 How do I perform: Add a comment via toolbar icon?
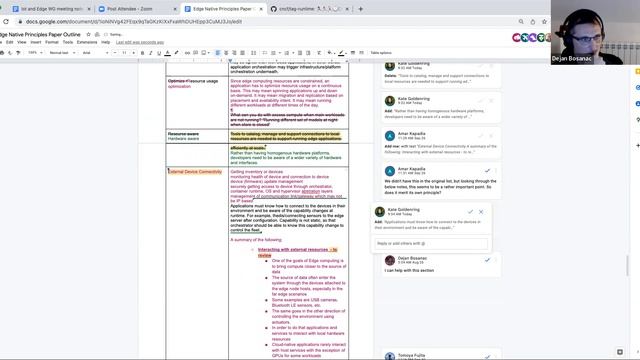click(196, 53)
